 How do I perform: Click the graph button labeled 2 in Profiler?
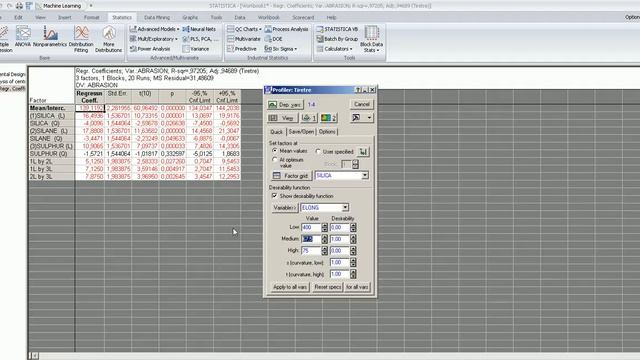point(329,118)
